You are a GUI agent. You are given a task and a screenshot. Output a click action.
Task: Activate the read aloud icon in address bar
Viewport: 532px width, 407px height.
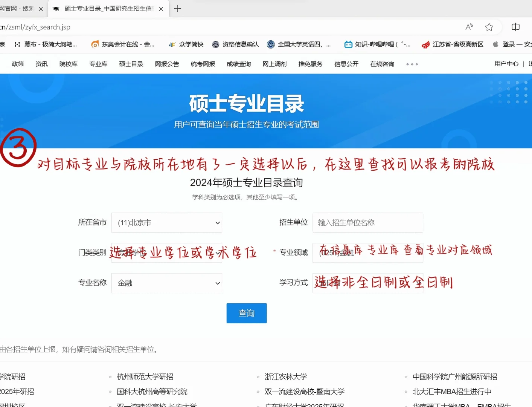tap(469, 27)
